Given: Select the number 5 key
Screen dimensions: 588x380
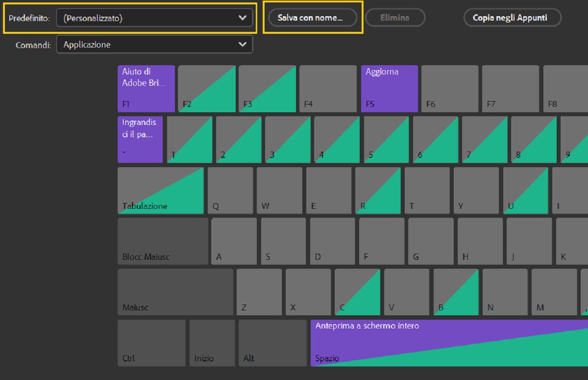Looking at the screenshot, I should coord(386,140).
